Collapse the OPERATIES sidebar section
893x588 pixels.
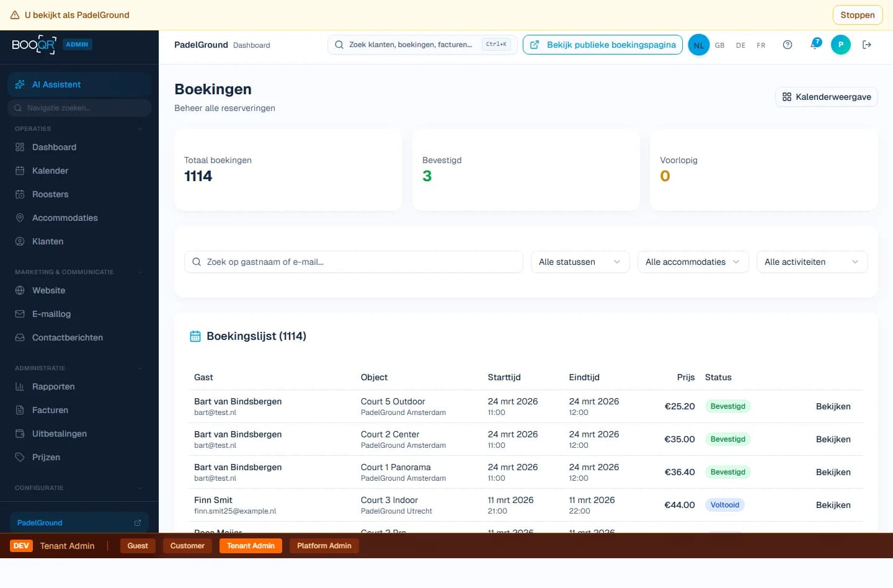click(x=140, y=129)
